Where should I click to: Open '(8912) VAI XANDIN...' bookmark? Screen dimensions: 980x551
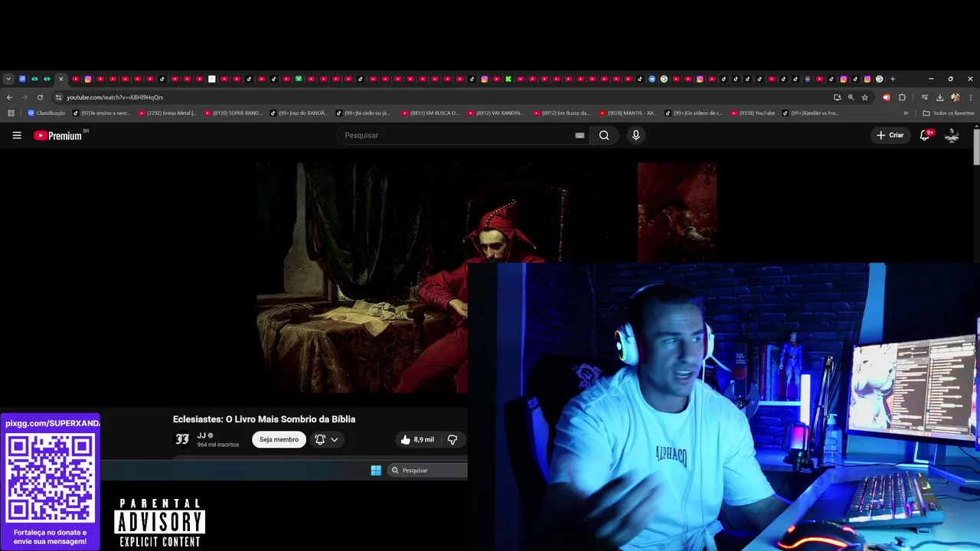pyautogui.click(x=496, y=113)
